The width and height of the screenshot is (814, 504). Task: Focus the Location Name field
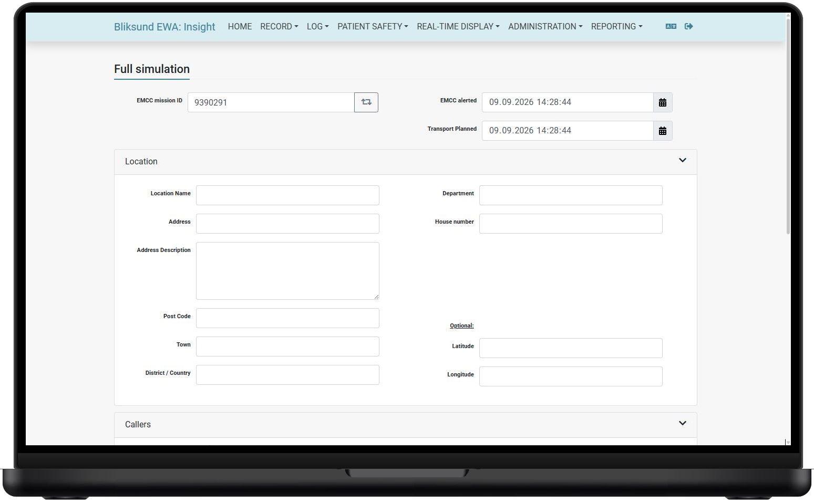click(x=287, y=195)
